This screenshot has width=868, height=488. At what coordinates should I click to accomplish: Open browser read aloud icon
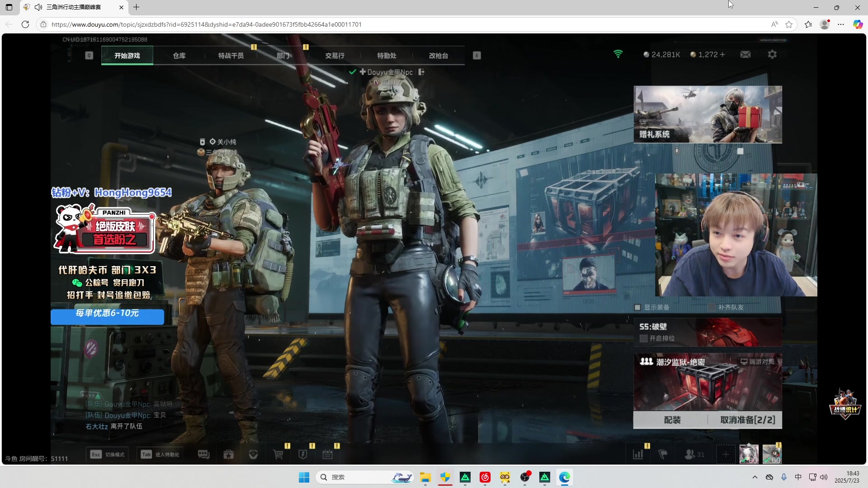[774, 24]
